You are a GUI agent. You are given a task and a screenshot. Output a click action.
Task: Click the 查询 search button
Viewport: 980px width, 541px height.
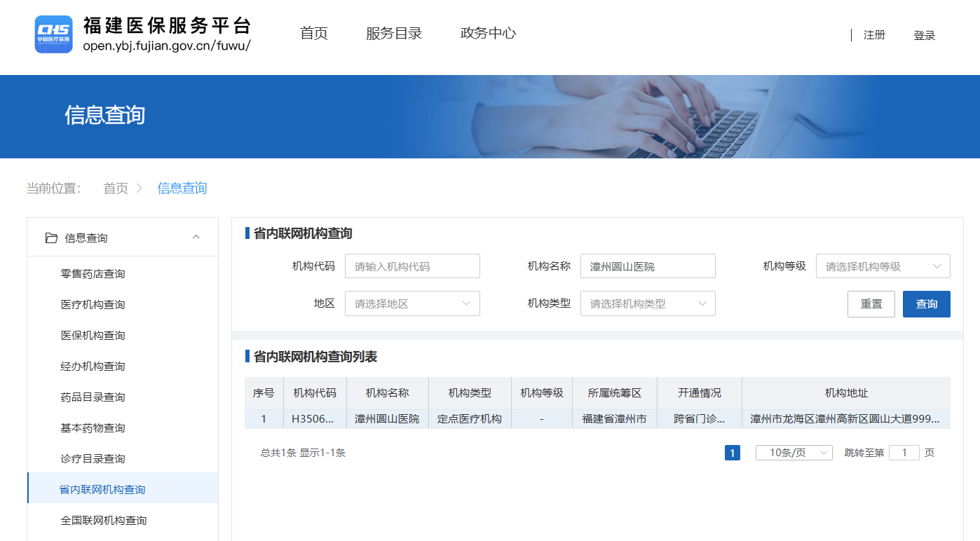926,304
